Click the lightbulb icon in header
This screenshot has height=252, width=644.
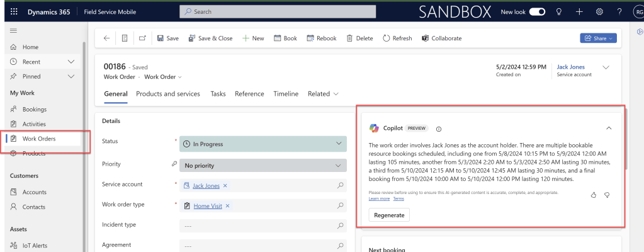[x=558, y=11]
